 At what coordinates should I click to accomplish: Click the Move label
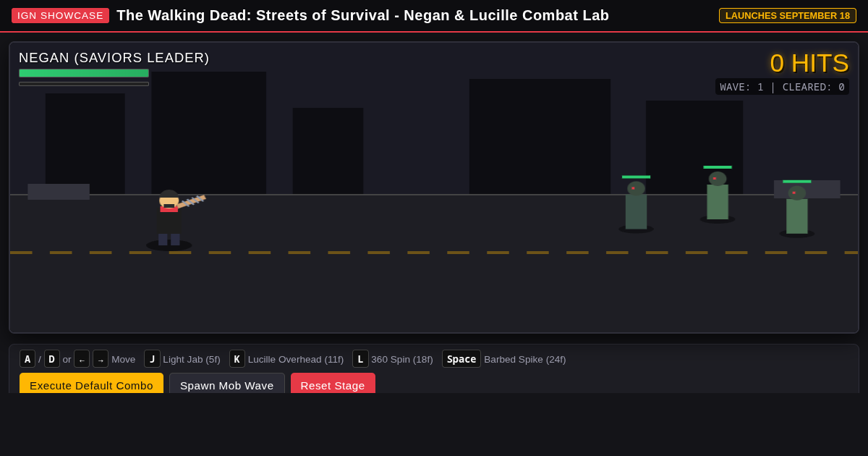point(124,359)
